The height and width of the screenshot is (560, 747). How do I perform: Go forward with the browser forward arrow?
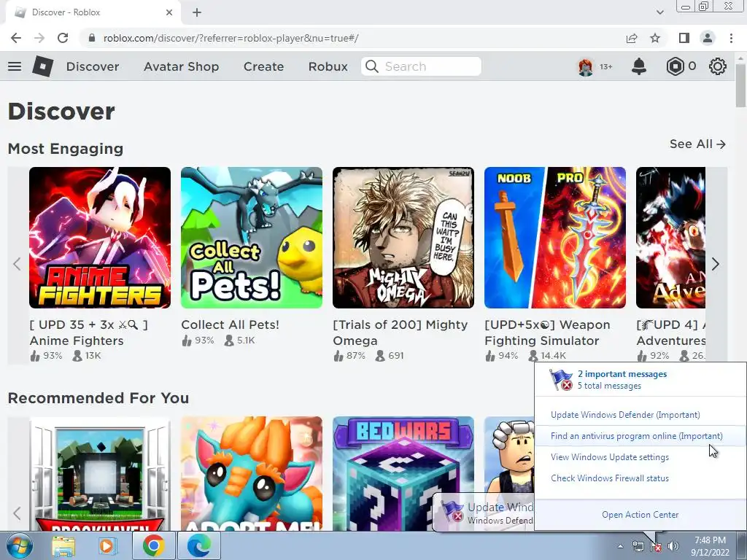[39, 38]
